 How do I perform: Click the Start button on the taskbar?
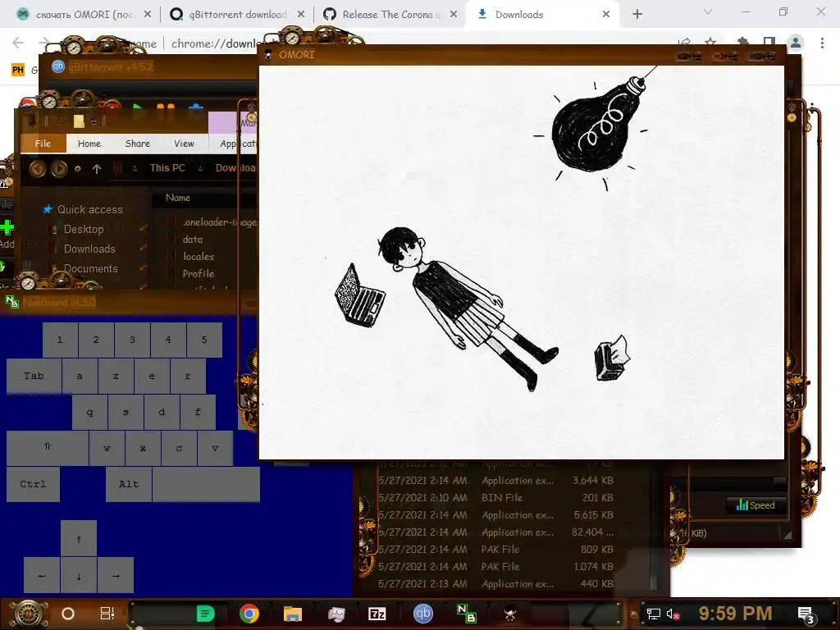click(x=29, y=614)
